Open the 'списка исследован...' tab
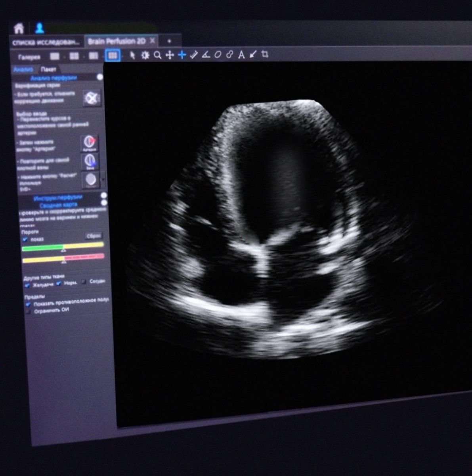This screenshot has height=476, width=472. click(46, 42)
